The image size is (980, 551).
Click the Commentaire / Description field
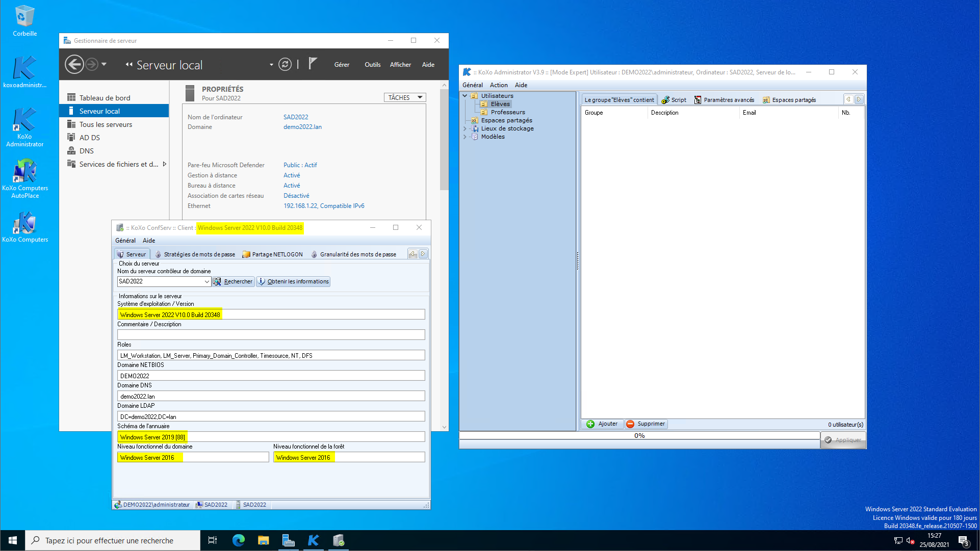point(271,335)
